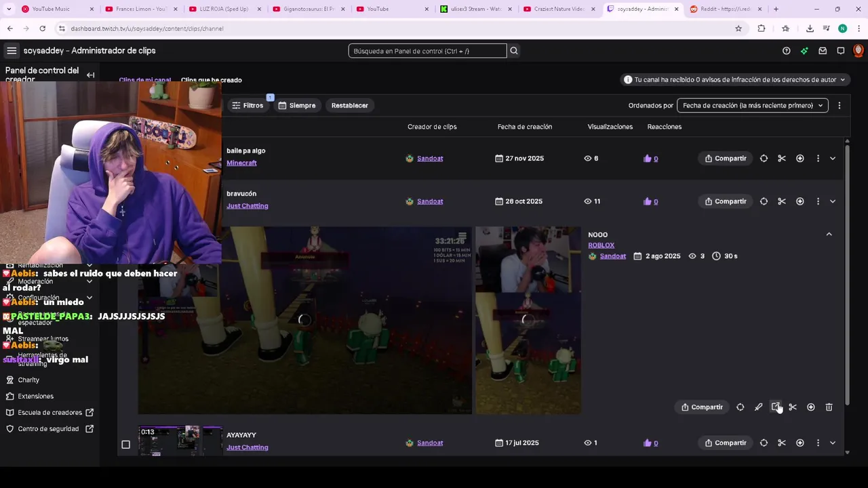868x488 pixels.
Task: Open Charity in the sidebar
Action: 28,380
